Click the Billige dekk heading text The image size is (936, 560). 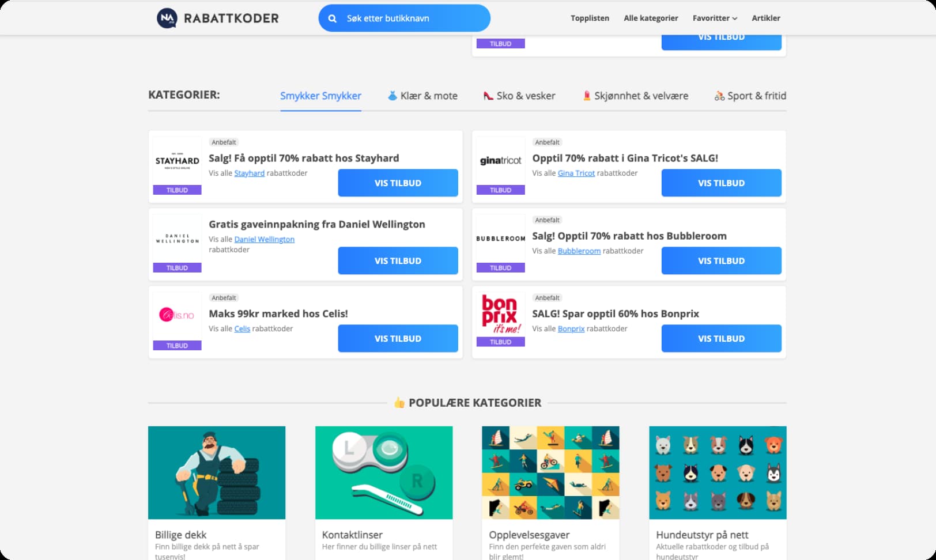[x=180, y=535]
